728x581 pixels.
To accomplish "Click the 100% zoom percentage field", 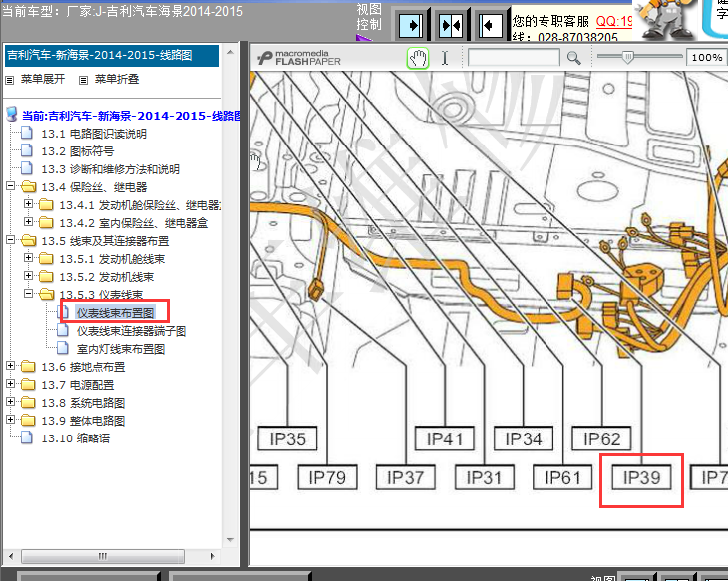I will (x=707, y=58).
